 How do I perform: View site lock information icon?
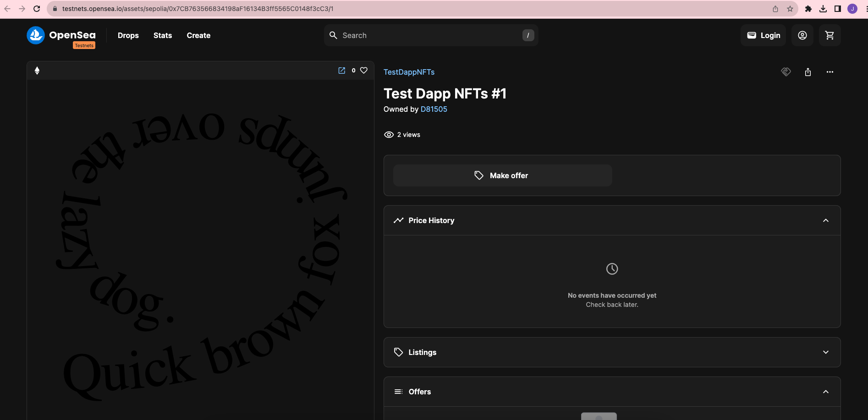(55, 9)
